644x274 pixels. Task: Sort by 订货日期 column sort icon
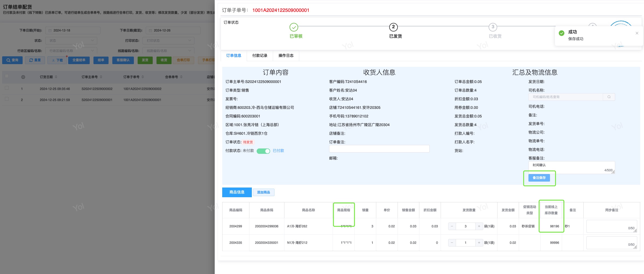[56, 77]
